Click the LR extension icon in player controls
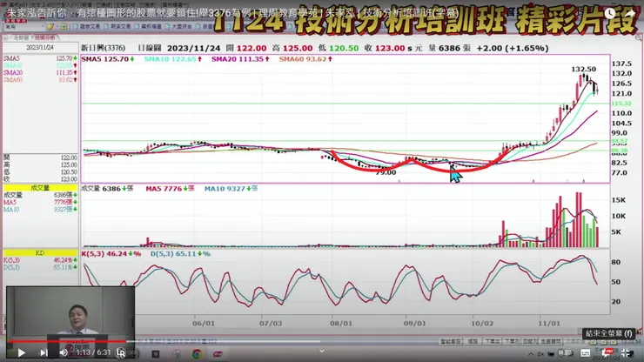Screen dimensions: 644x362 (120, 352)
